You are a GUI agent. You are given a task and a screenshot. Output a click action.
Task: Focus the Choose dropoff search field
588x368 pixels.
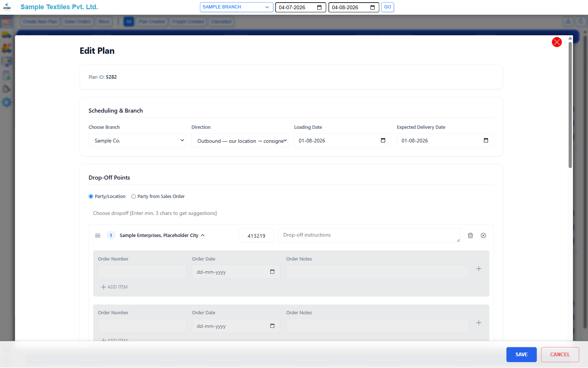(x=291, y=213)
